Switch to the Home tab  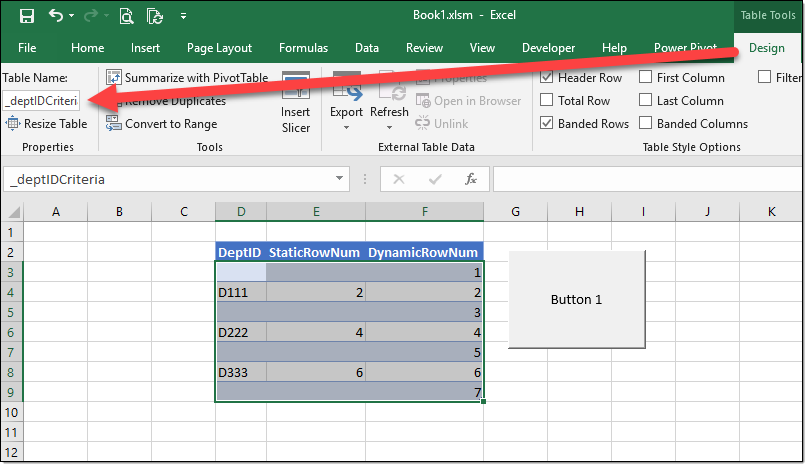pos(88,48)
